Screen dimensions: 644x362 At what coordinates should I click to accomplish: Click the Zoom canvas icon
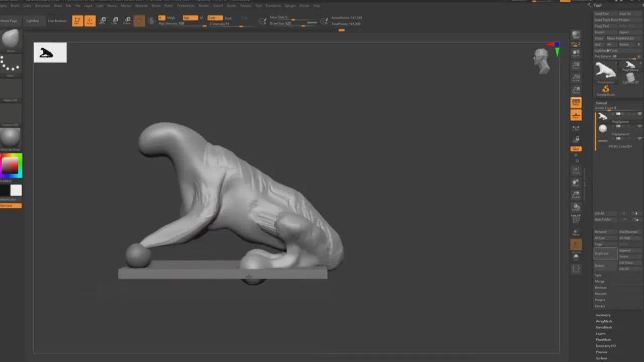[x=576, y=65]
